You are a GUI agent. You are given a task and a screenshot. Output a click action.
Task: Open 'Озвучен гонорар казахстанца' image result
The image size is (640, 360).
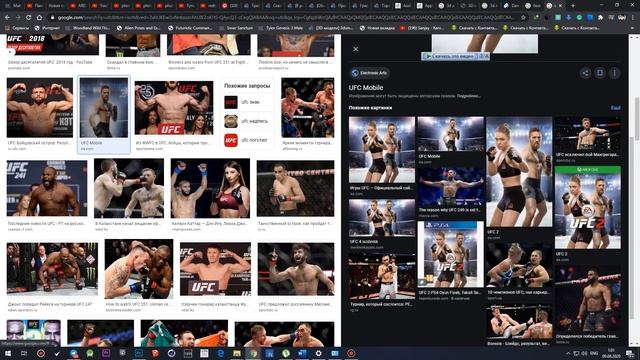click(216, 269)
